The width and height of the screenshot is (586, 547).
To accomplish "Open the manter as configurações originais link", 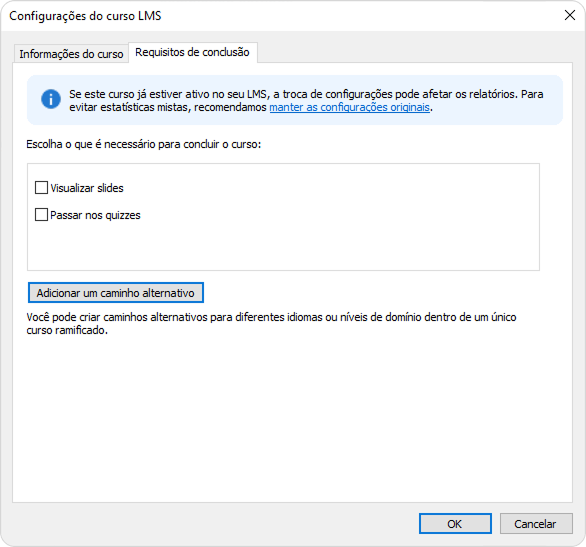I will [x=349, y=107].
